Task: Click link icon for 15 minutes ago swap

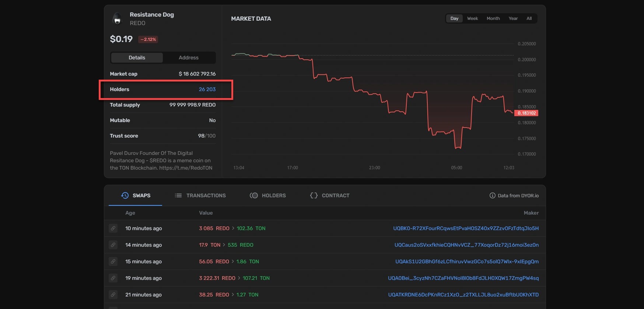Action: click(x=113, y=261)
